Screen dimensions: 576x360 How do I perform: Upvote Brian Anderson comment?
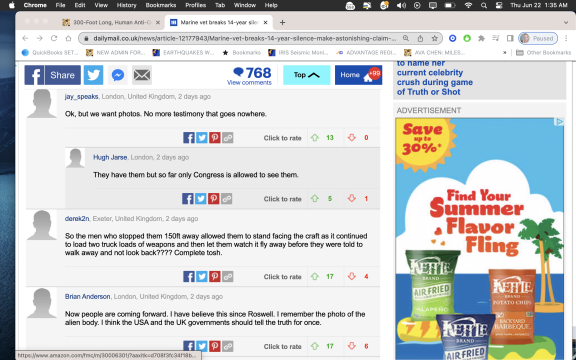point(315,346)
